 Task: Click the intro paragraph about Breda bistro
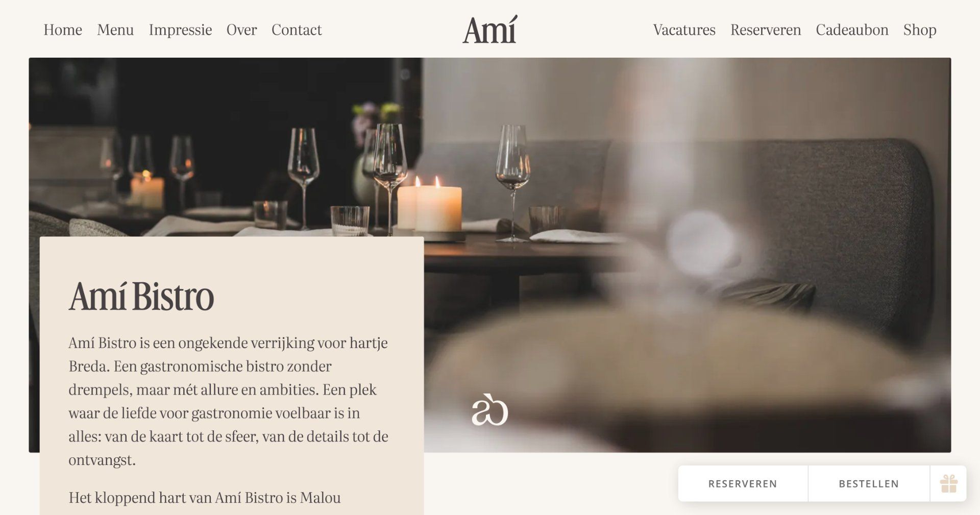click(228, 401)
